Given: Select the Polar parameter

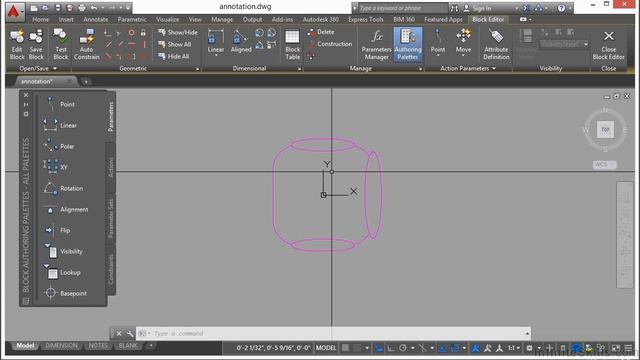Looking at the screenshot, I should (59, 146).
